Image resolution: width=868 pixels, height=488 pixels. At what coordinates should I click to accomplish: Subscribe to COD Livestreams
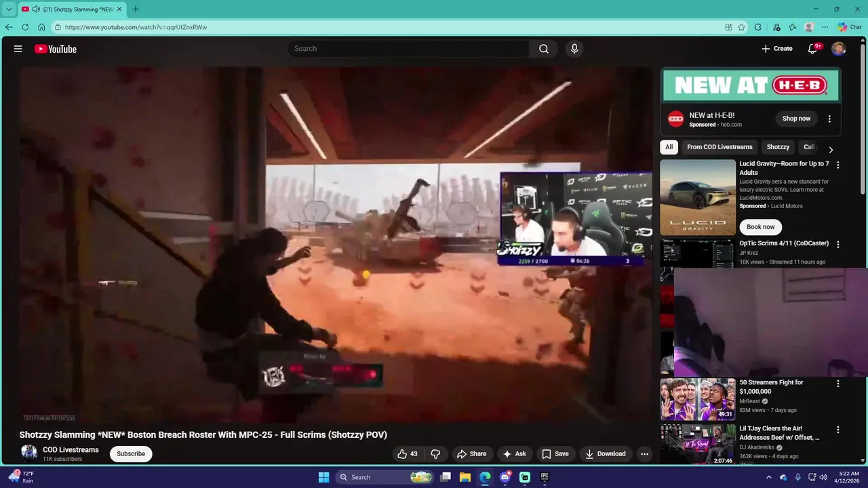click(131, 454)
